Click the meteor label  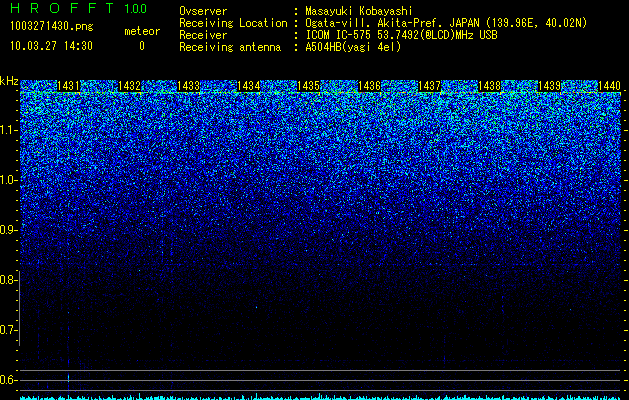142,31
